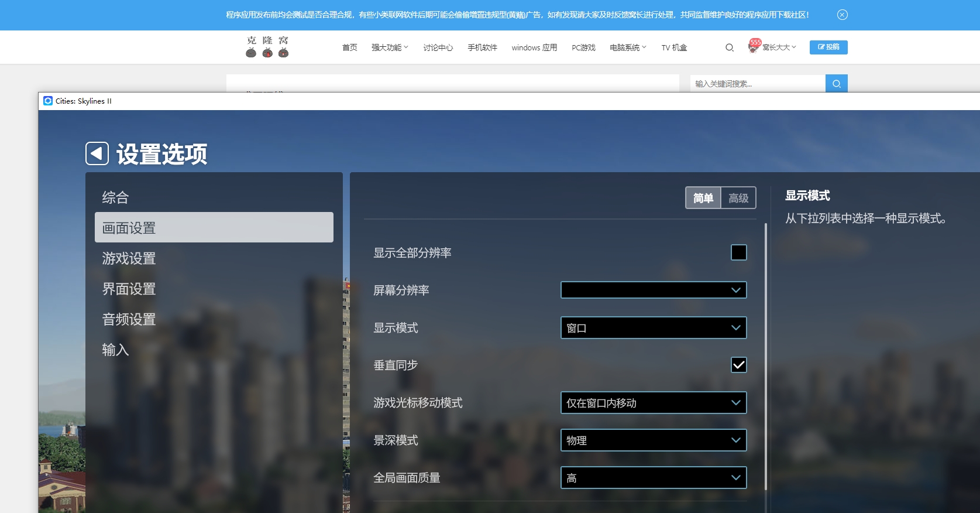
Task: Open the 游戏光标移动模式 dropdown
Action: click(654, 402)
